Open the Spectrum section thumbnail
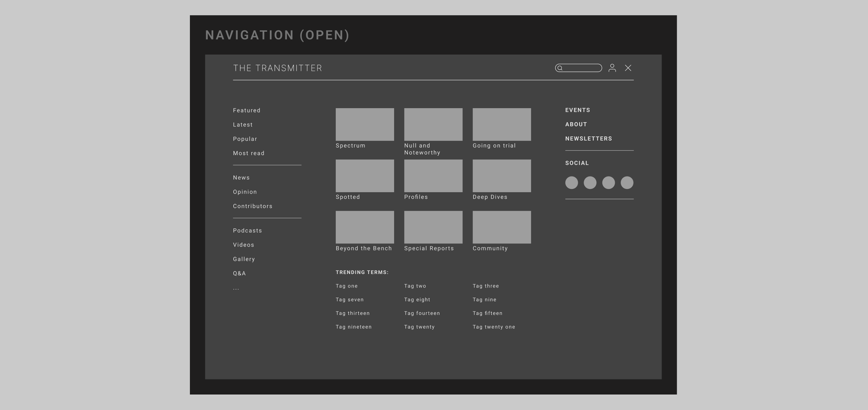The image size is (868, 410). [365, 124]
